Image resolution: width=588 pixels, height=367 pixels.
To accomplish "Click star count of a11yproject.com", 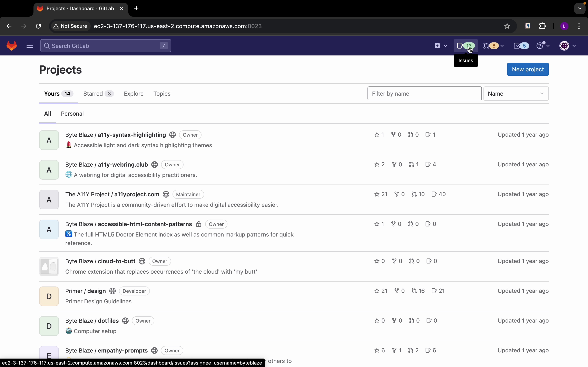I will tap(381, 194).
